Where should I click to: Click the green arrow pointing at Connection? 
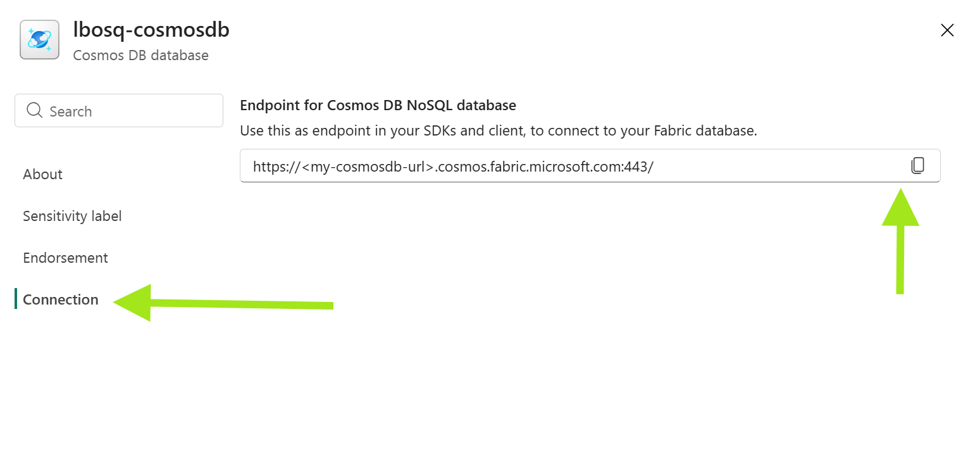[221, 304]
